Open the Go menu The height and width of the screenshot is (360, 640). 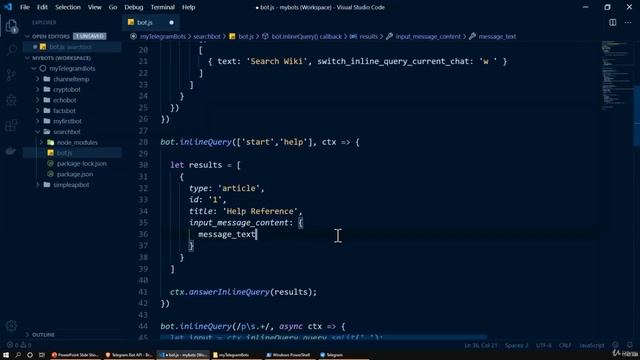click(113, 7)
